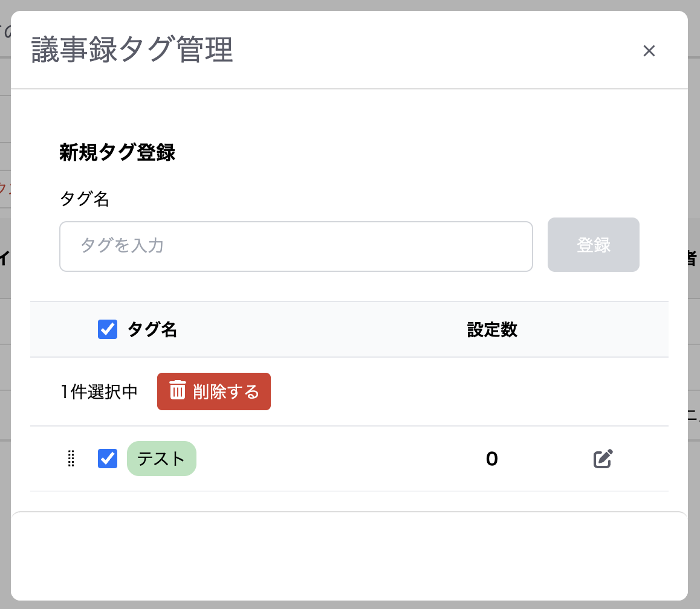Uncheck the テスト tag row checkbox
Viewport: 700px width, 609px height.
click(x=108, y=459)
